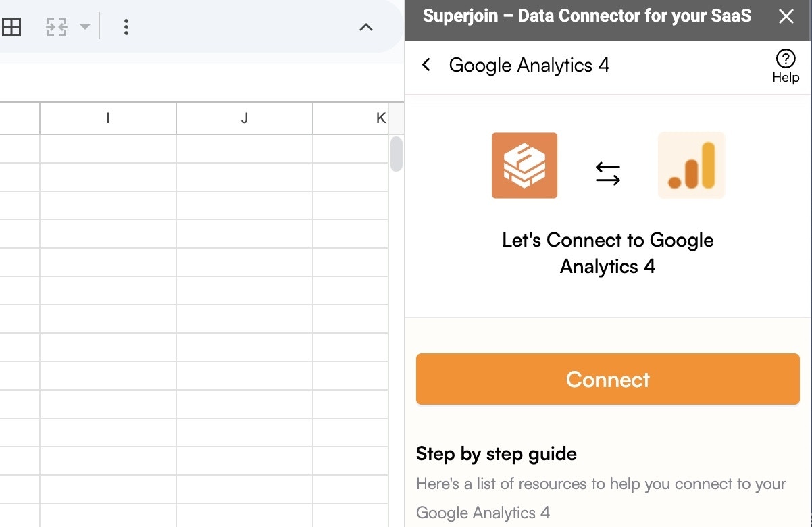Click the borders icon in the toolbar

pos(11,27)
